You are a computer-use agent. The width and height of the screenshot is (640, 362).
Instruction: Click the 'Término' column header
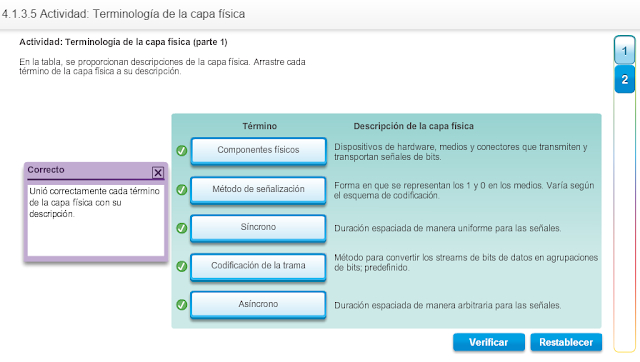260,126
